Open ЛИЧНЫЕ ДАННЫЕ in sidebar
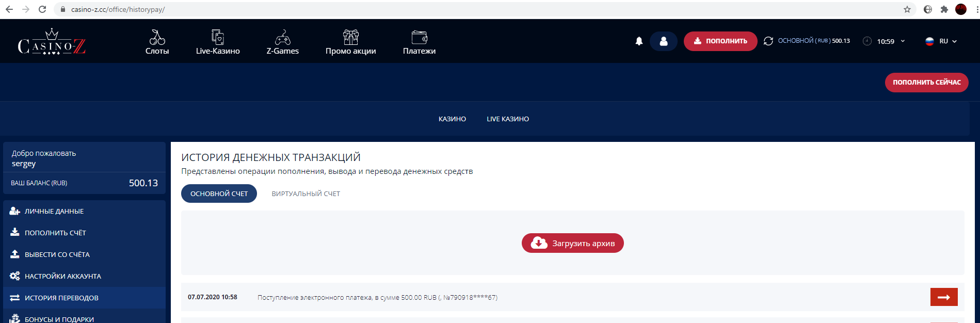Image resolution: width=980 pixels, height=323 pixels. 84,211
